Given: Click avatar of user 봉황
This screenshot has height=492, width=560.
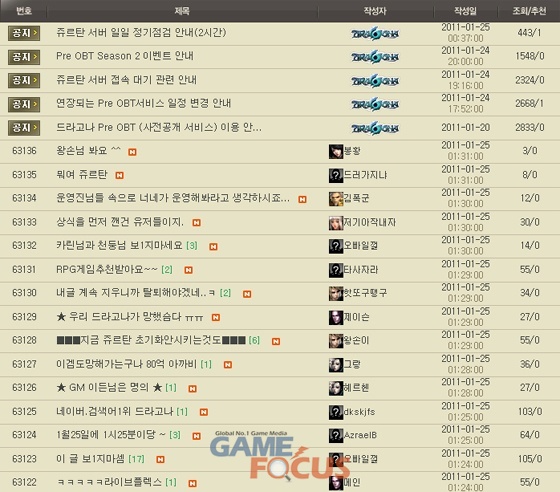Looking at the screenshot, I should point(336,151).
